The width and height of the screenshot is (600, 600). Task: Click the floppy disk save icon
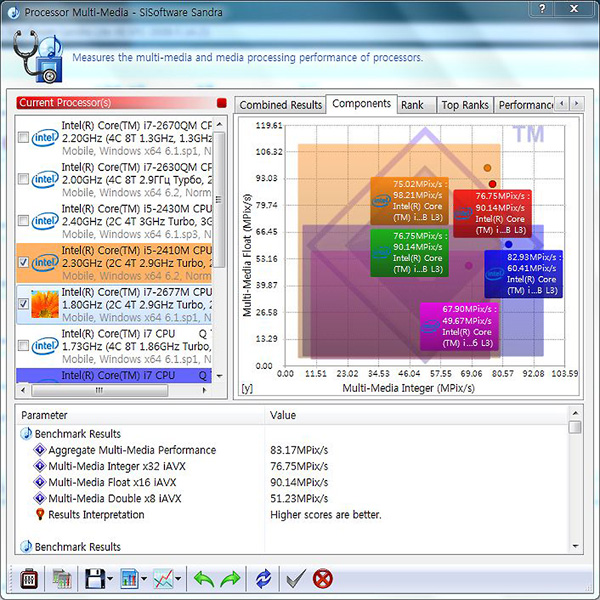pos(95,579)
